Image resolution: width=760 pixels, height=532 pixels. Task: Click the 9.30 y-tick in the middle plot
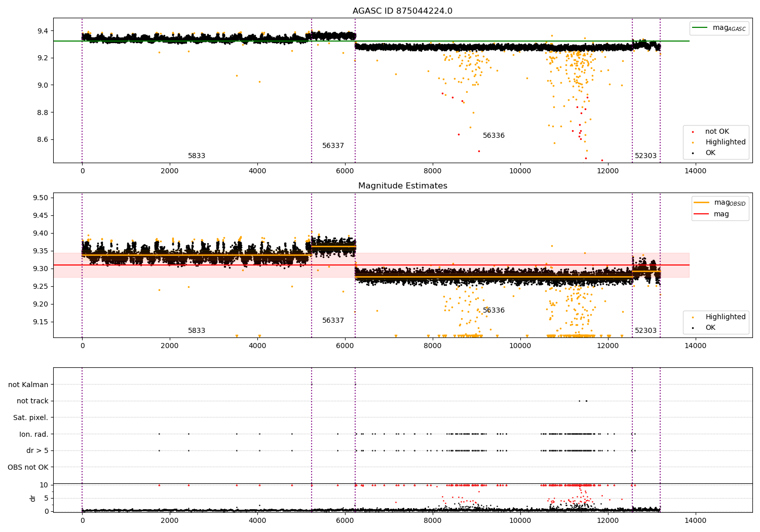click(x=41, y=269)
